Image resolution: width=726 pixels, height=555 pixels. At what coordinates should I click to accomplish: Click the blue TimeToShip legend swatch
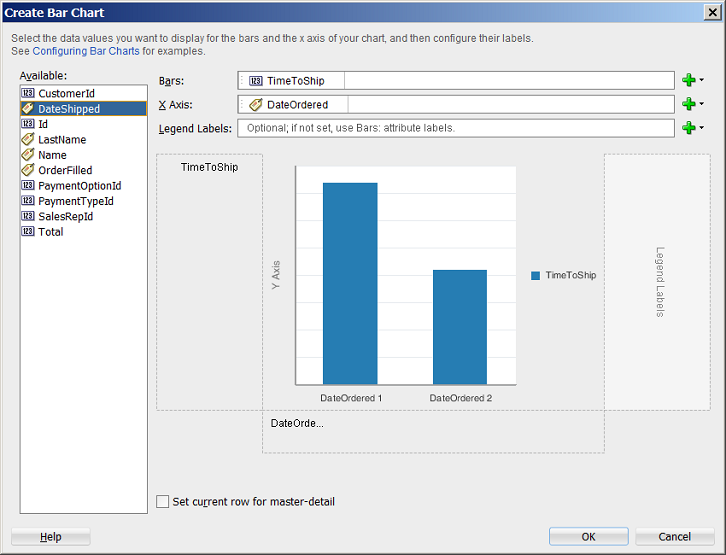pos(535,275)
